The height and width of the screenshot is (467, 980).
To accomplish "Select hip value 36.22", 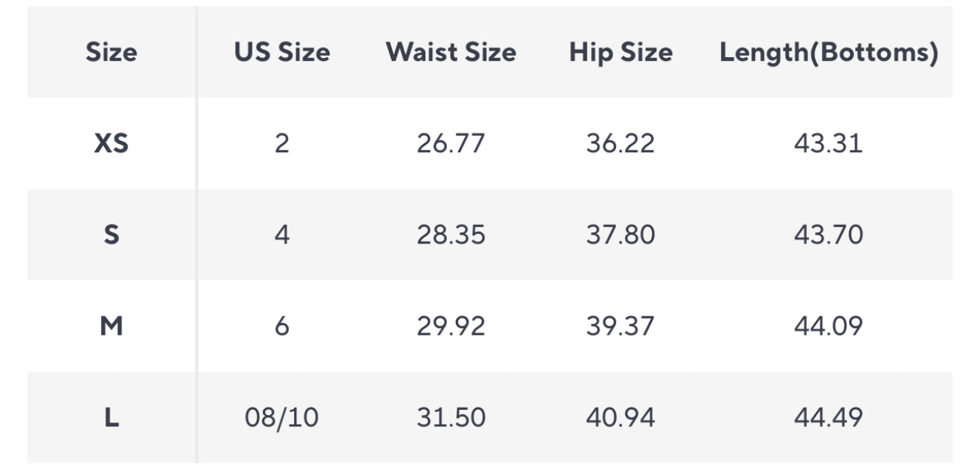I will 621,143.
